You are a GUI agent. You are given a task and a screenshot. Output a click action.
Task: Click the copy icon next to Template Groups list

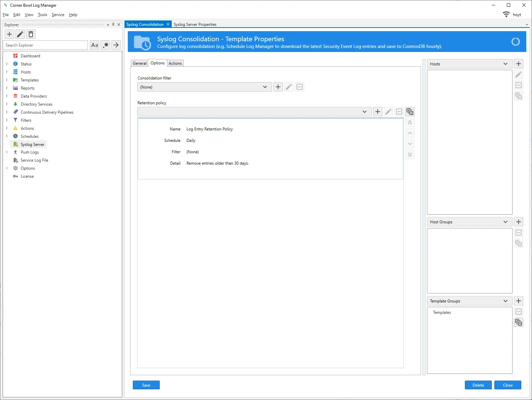coord(519,323)
